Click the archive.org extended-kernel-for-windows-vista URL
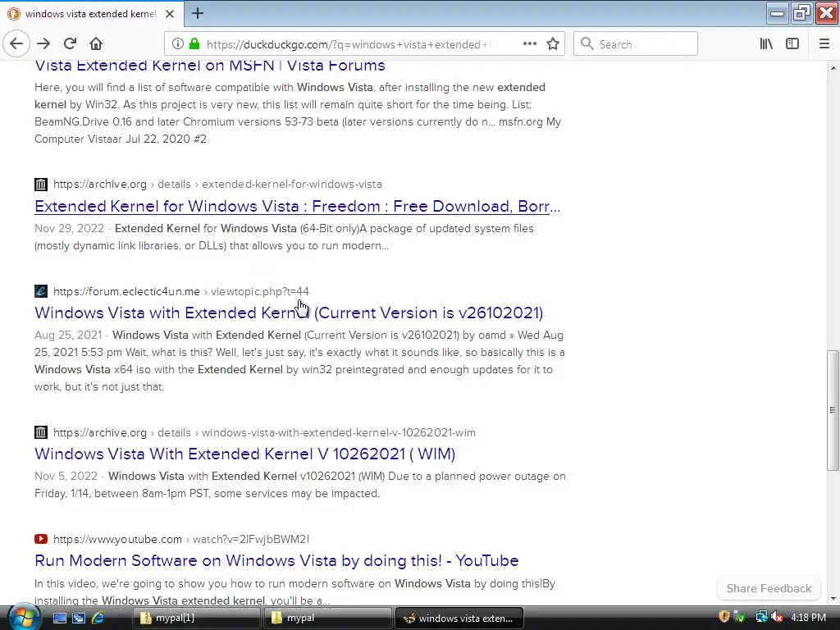 tap(217, 185)
